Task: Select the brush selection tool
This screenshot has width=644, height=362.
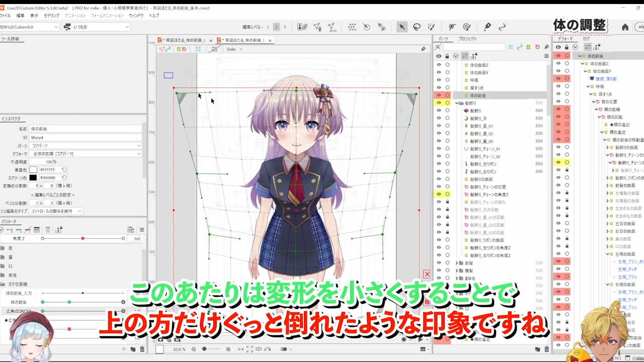Action: tap(431, 27)
